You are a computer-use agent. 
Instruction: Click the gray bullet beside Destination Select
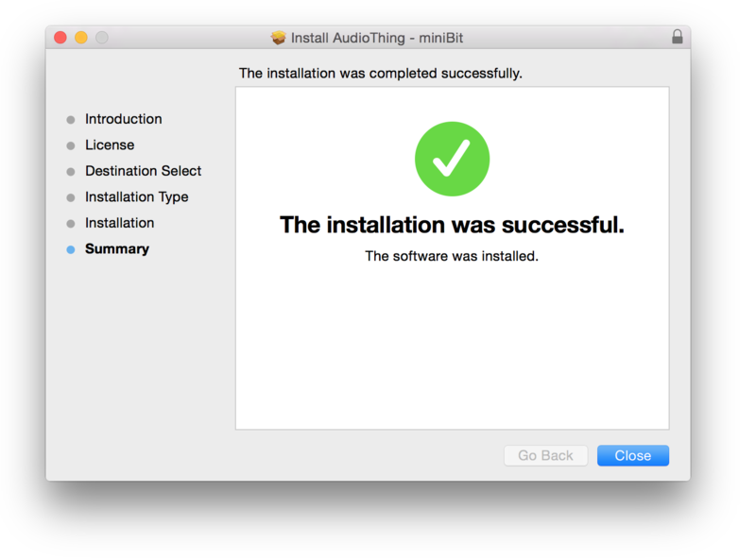[71, 172]
